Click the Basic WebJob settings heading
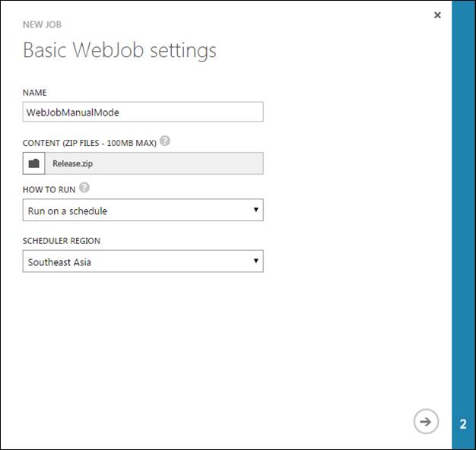Image resolution: width=476 pixels, height=450 pixels. (119, 51)
